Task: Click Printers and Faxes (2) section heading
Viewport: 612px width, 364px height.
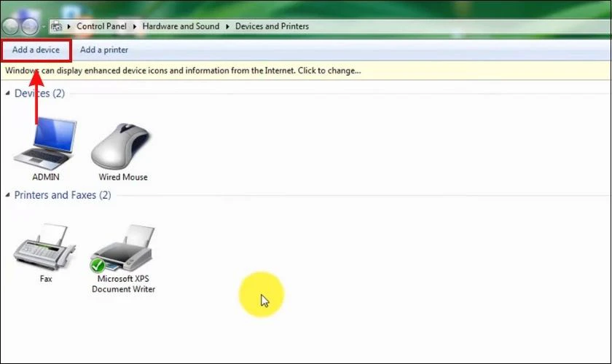Action: click(x=63, y=195)
